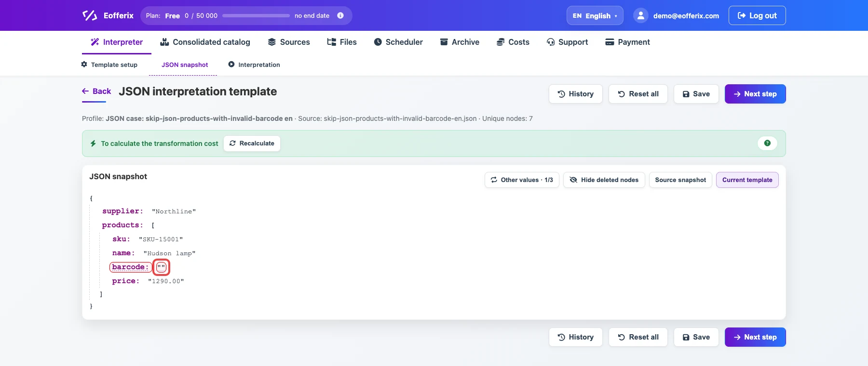Click the green help question-mark icon
This screenshot has height=366, width=868.
pyautogui.click(x=767, y=143)
